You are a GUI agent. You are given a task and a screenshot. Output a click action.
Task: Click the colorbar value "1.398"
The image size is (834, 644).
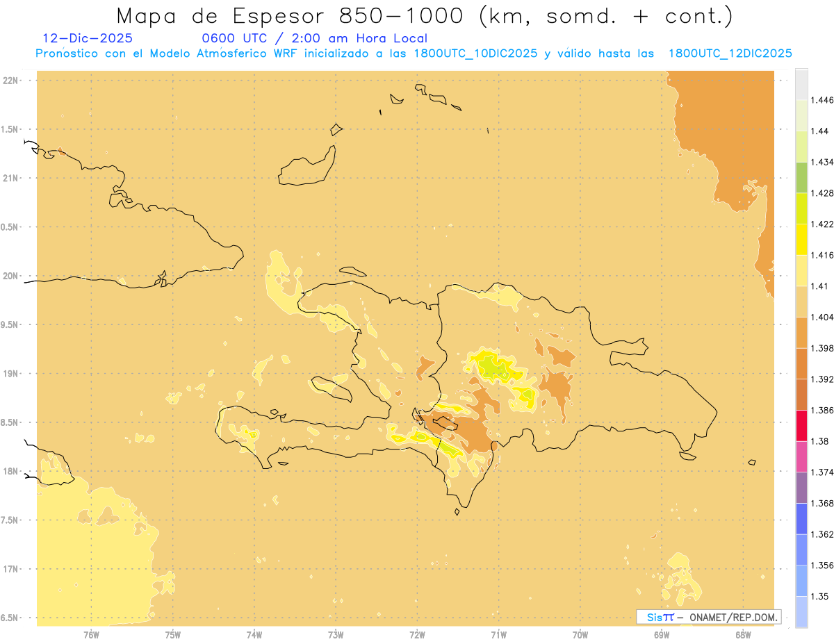pyautogui.click(x=823, y=348)
